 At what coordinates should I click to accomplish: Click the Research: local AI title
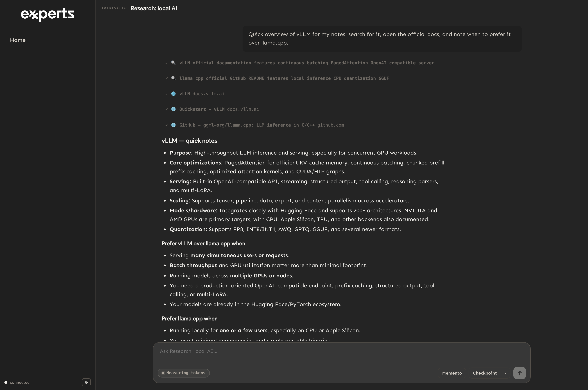tap(154, 8)
